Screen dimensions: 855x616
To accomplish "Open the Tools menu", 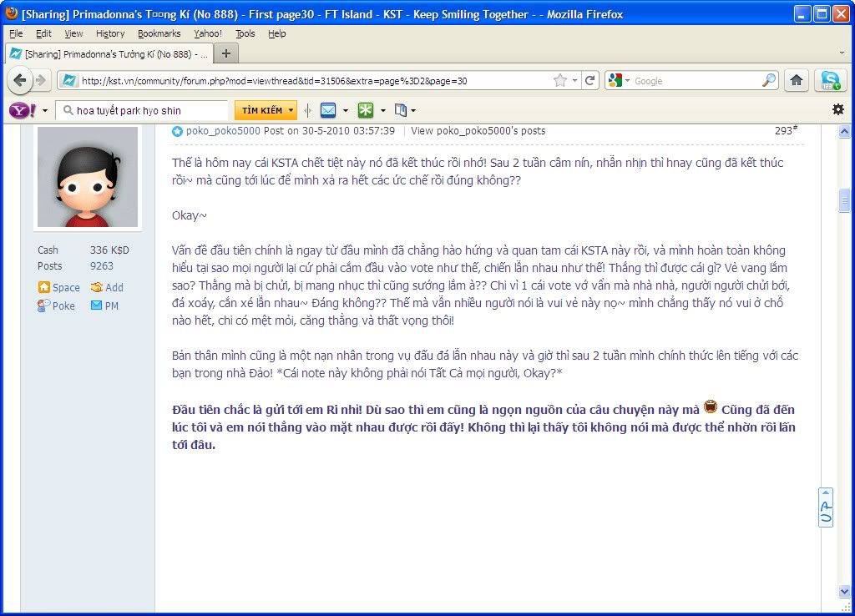I will click(245, 33).
